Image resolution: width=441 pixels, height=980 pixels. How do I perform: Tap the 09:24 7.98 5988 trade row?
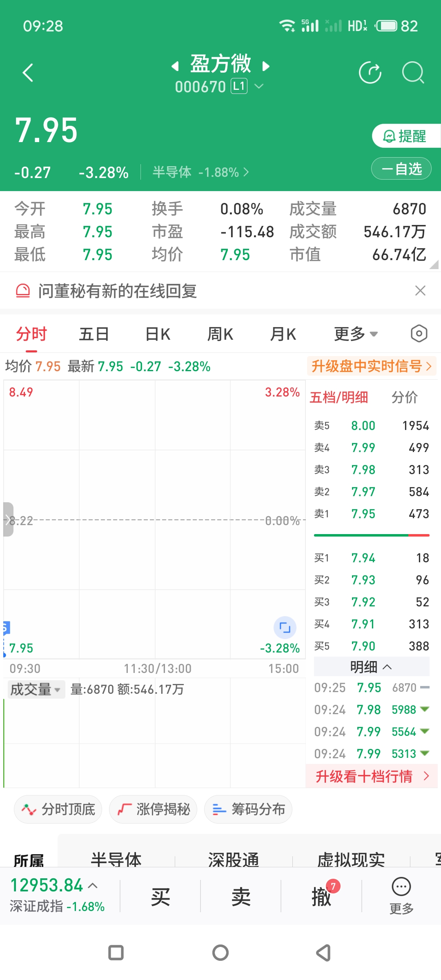372,710
